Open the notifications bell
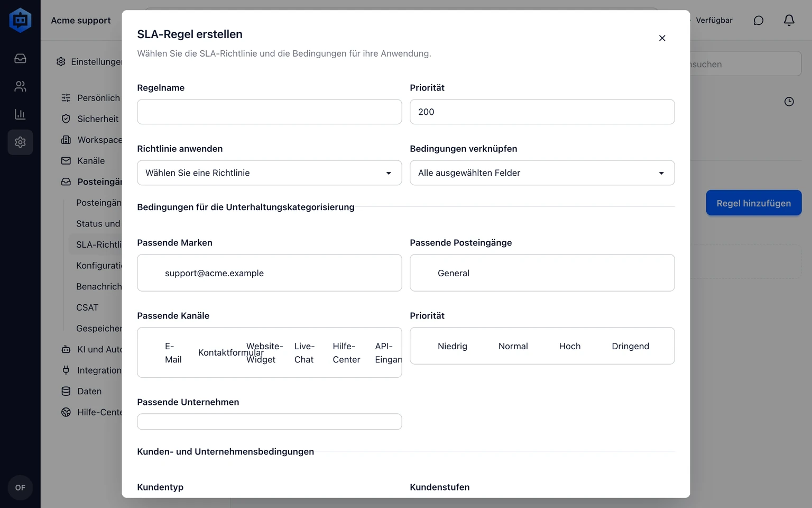812x508 pixels. pos(789,21)
